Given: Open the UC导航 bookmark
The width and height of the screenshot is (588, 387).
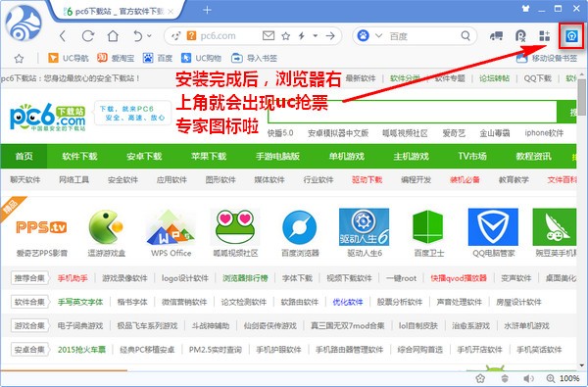Looking at the screenshot, I should click(69, 58).
